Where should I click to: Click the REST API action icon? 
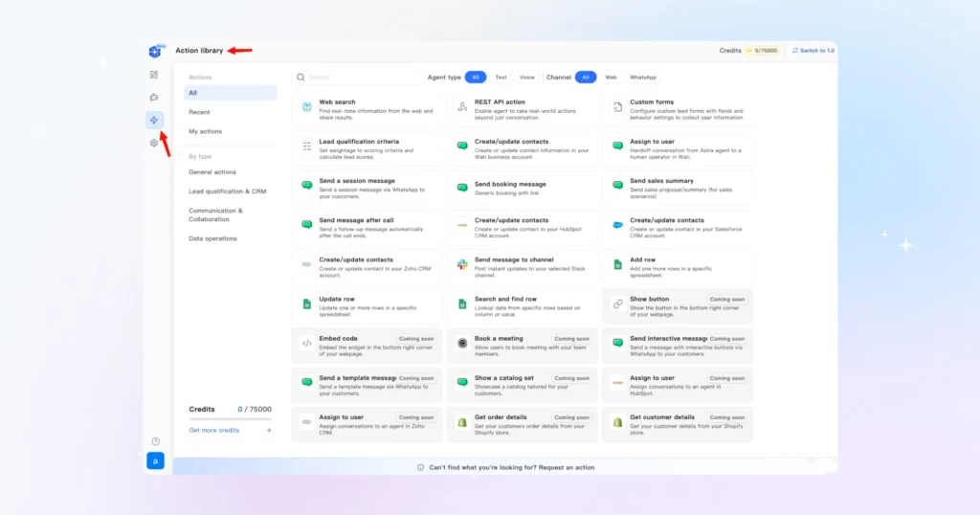(x=462, y=107)
